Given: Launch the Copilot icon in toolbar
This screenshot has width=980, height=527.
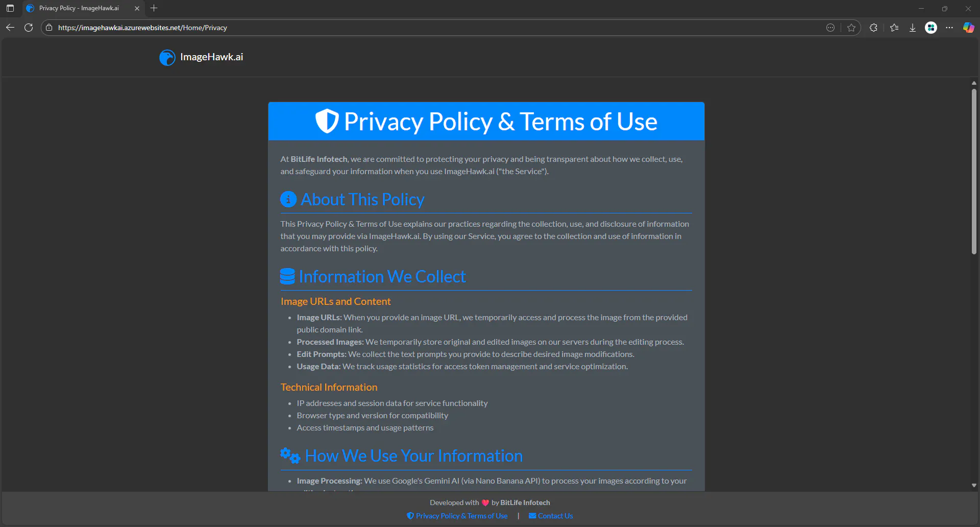Looking at the screenshot, I should pyautogui.click(x=968, y=28).
